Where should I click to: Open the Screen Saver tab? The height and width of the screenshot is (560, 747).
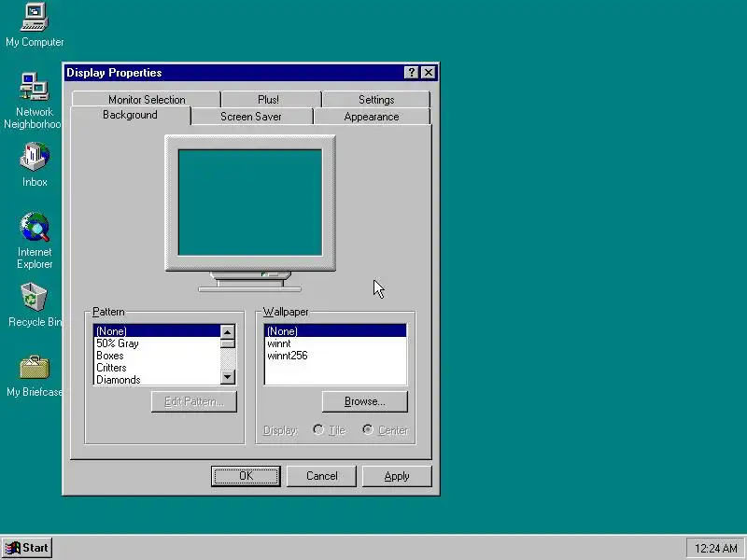click(251, 117)
